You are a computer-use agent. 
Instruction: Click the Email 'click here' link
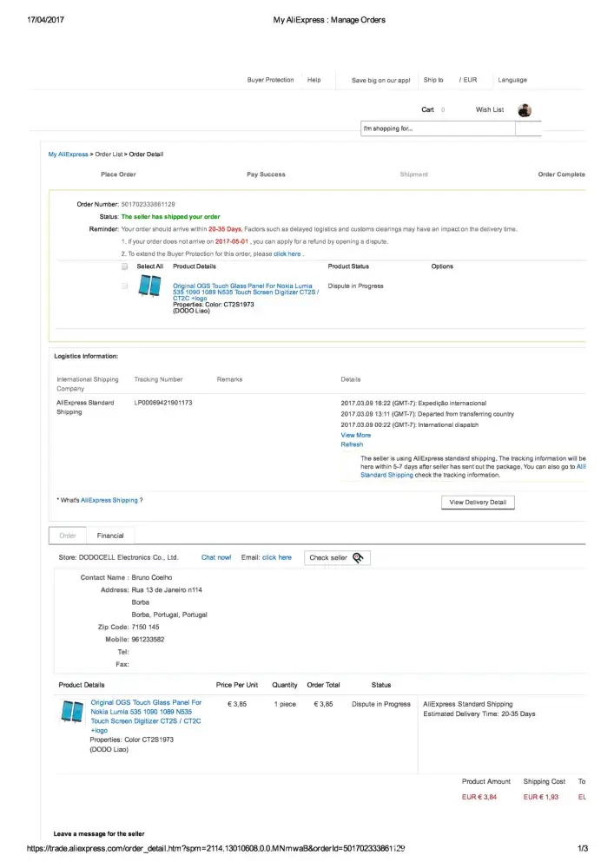tap(277, 557)
